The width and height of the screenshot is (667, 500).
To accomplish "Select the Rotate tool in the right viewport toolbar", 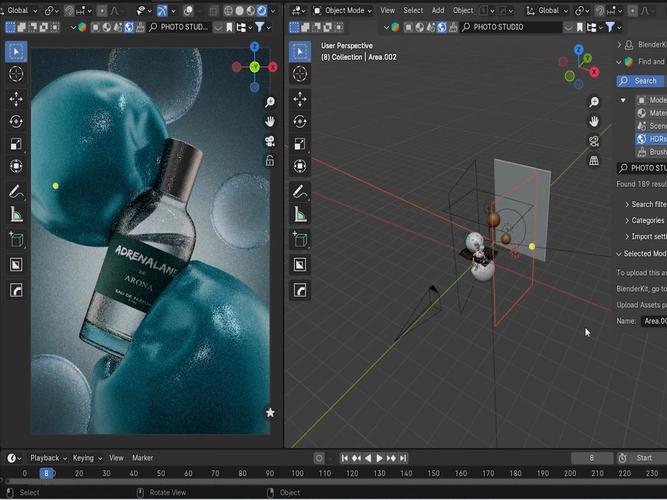I will pyautogui.click(x=300, y=122).
